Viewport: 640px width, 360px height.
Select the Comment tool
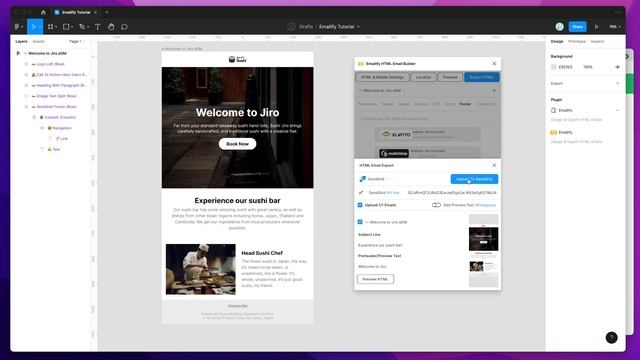pos(124,27)
